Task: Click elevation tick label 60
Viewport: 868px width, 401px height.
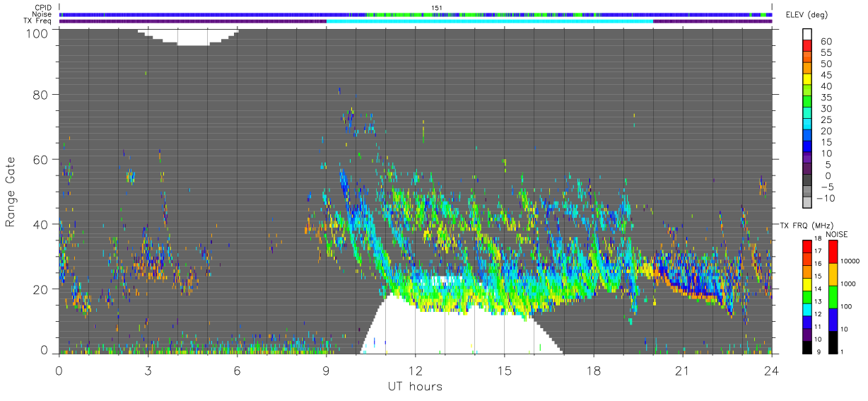Action: coord(825,42)
